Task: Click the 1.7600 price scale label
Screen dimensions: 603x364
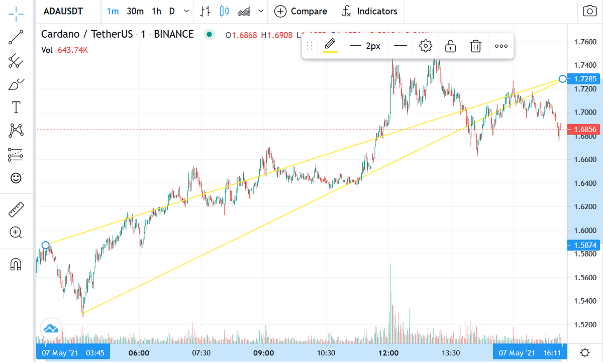Action: 585,42
